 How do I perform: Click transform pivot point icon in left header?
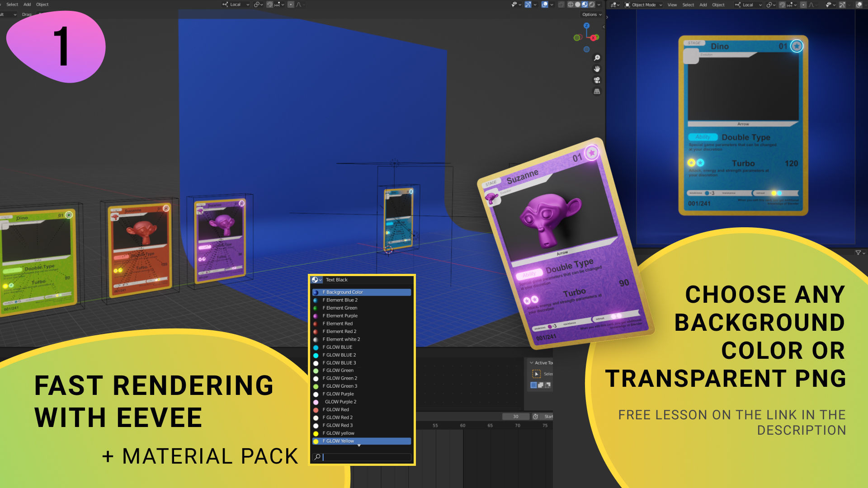click(x=259, y=5)
